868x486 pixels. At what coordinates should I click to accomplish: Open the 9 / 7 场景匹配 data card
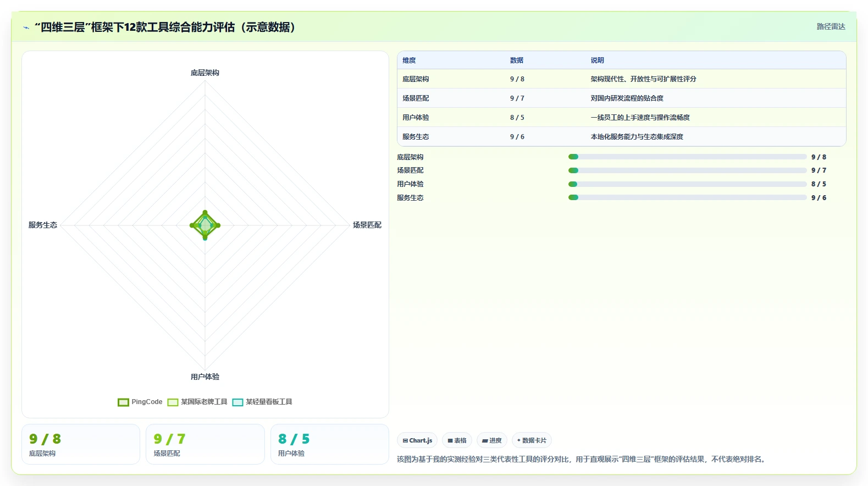pyautogui.click(x=205, y=444)
